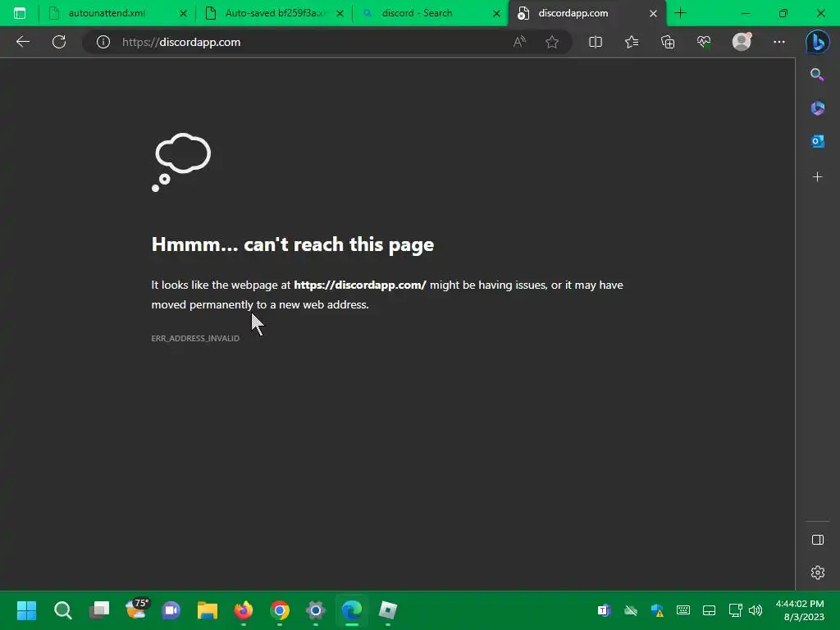View site information icon in address bar
Viewport: 840px width, 630px height.
click(103, 42)
